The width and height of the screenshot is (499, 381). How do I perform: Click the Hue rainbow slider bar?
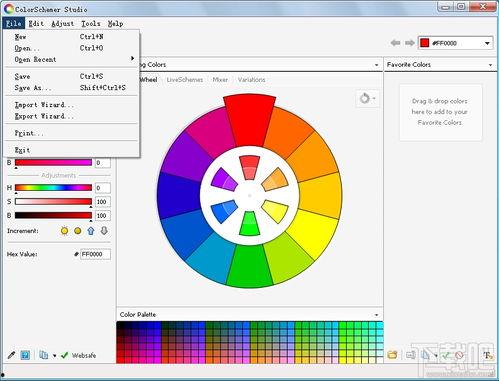tap(53, 188)
